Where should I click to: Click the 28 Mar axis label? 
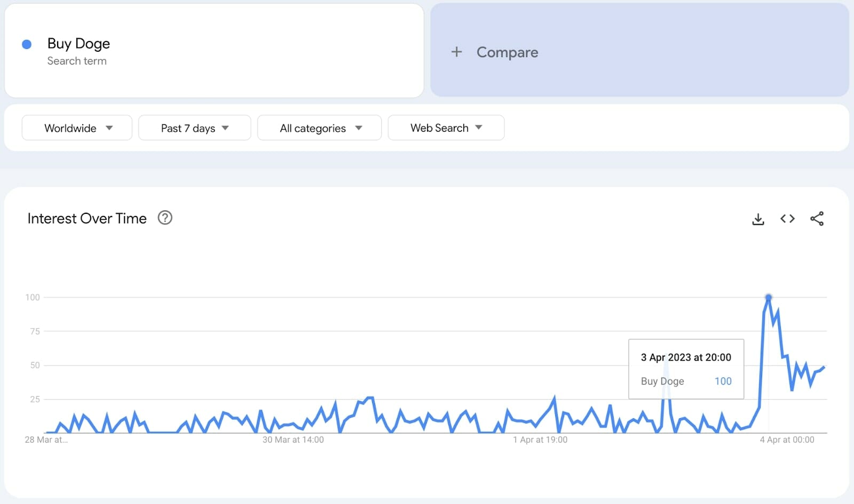[46, 440]
